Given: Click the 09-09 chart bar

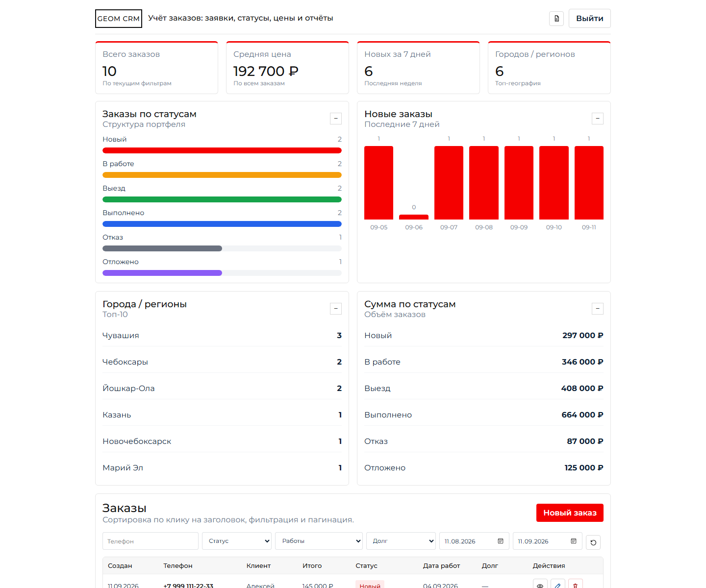Looking at the screenshot, I should 519,183.
